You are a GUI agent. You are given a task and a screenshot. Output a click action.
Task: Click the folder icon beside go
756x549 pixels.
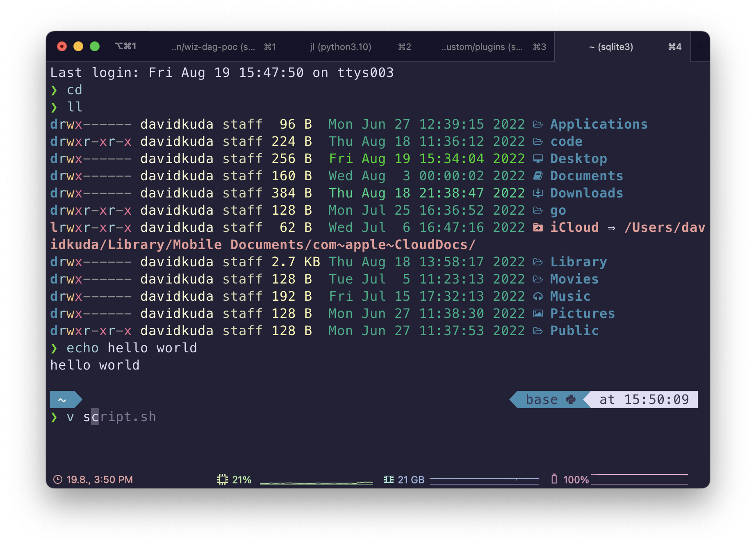click(538, 210)
